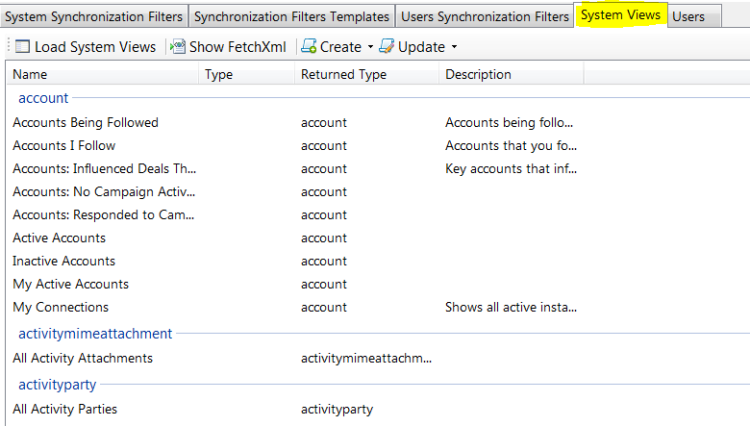The width and height of the screenshot is (750, 426).
Task: Click description 'Shows all active insta...'
Action: point(511,307)
